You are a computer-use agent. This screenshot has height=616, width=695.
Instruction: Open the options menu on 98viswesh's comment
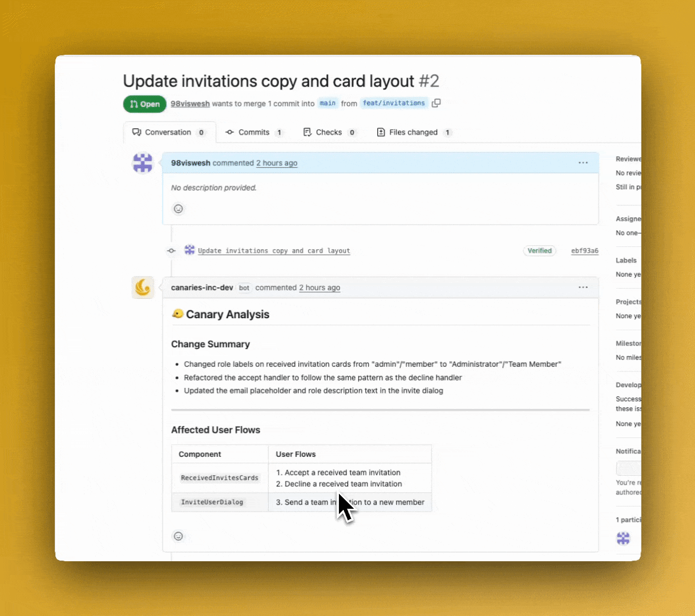click(x=583, y=163)
